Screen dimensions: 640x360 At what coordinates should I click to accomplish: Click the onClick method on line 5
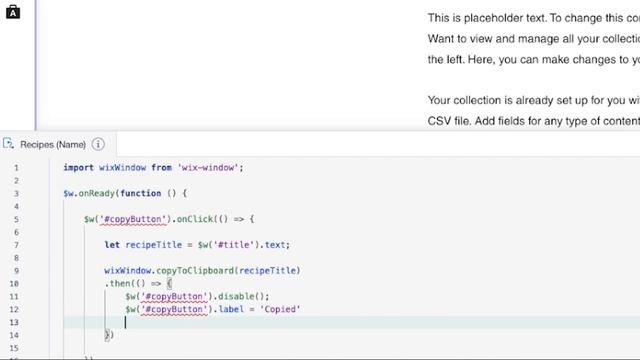195,219
